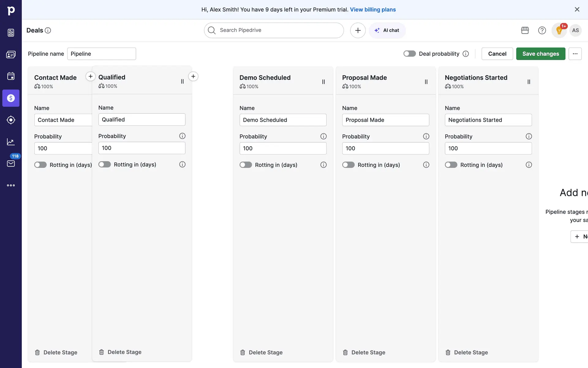Open Insights chart icon in sidebar
This screenshot has width=588, height=368.
[x=11, y=142]
